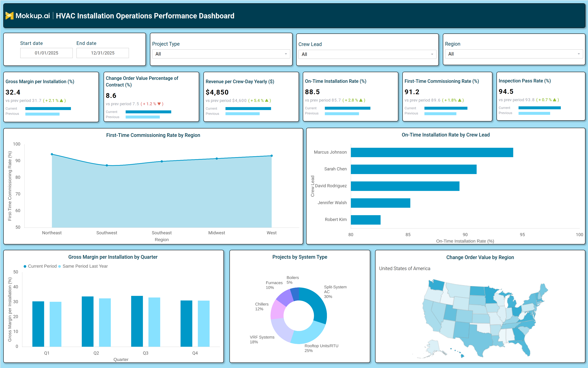
Task: Click the Inspection Pass Rate value 94.5
Action: (506, 91)
